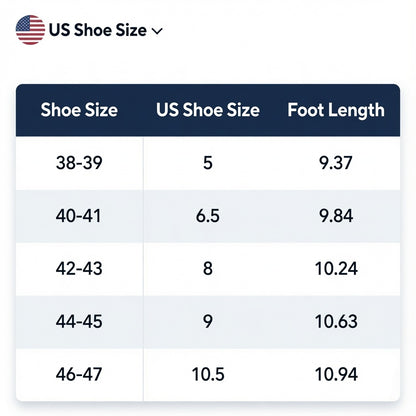Select US size 9 cell
This screenshot has width=416, height=416.
click(x=208, y=322)
